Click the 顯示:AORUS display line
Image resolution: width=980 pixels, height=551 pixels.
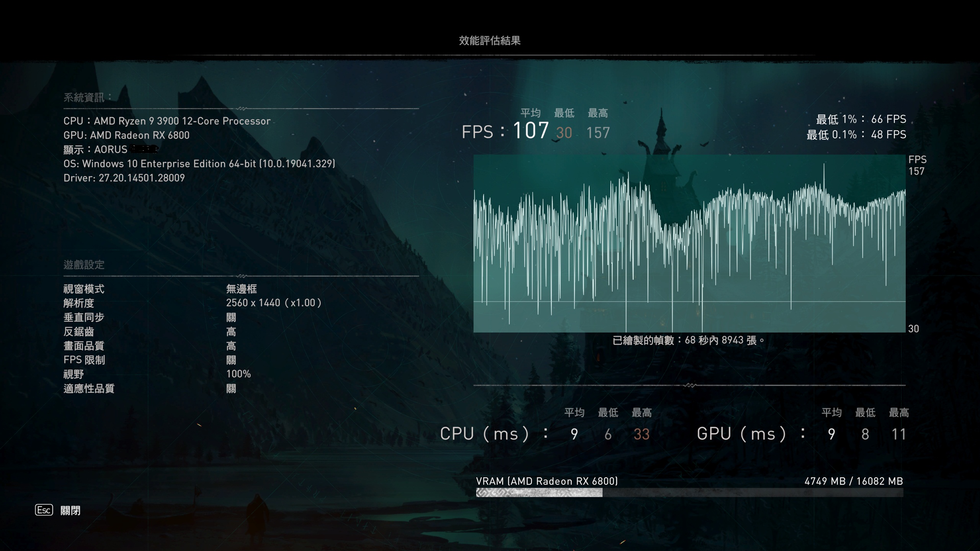tap(111, 149)
